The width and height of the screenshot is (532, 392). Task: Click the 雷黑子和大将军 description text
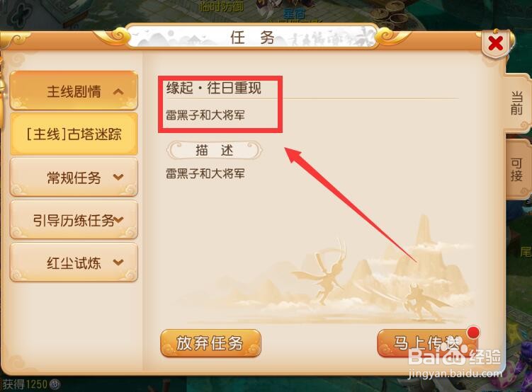(x=205, y=173)
